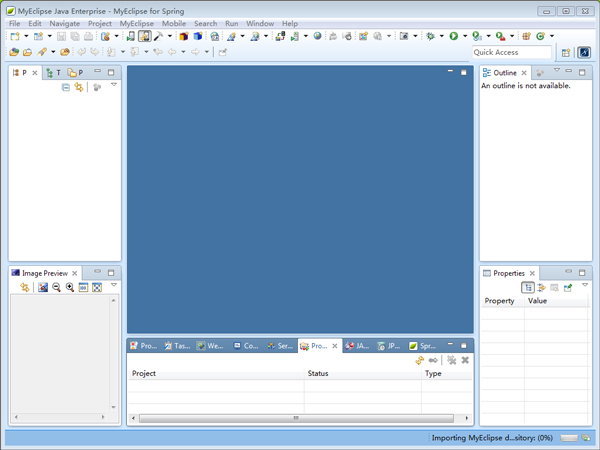The width and height of the screenshot is (600, 450).
Task: Toggle link with selection in Image Preview
Action: [24, 288]
